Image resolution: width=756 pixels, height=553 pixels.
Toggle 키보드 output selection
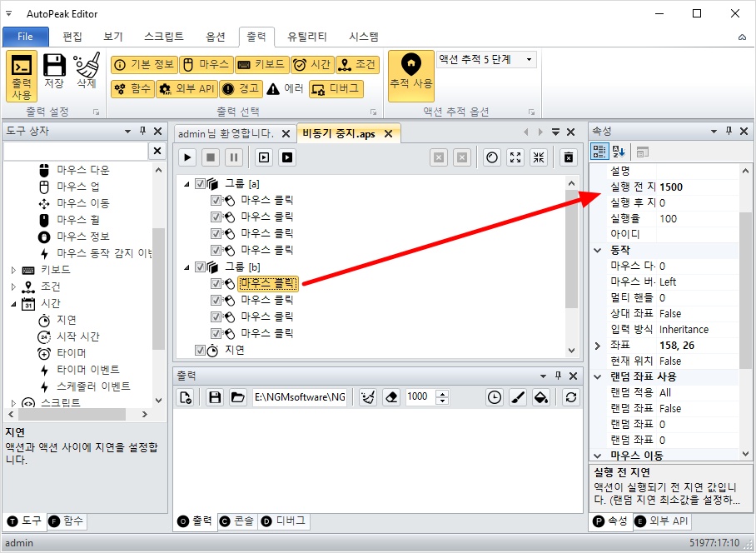(x=262, y=65)
